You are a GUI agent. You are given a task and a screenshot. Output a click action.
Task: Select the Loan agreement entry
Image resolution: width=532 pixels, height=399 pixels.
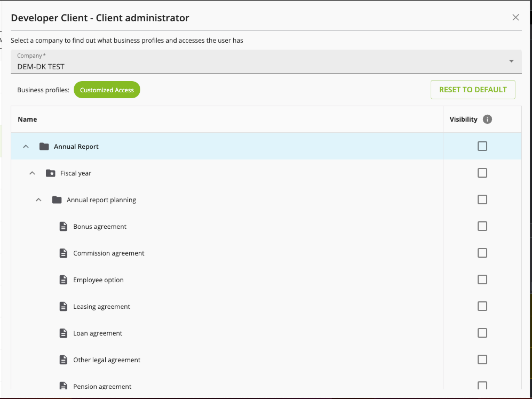[x=98, y=333]
